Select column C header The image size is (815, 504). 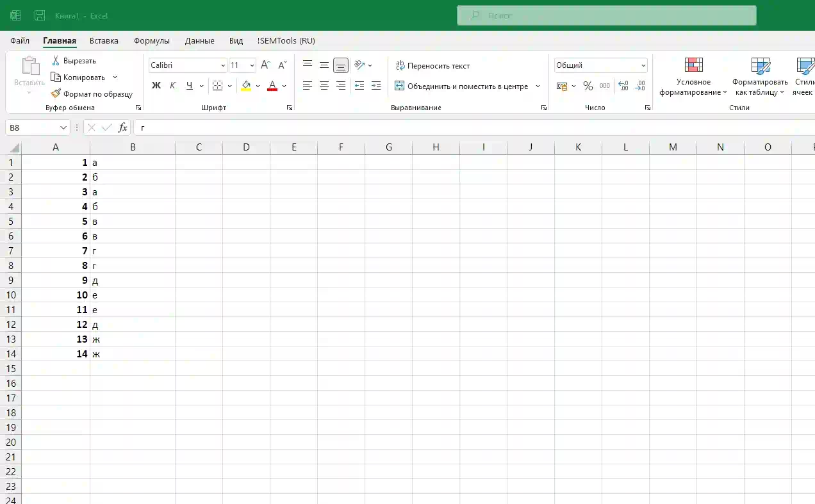coord(199,147)
